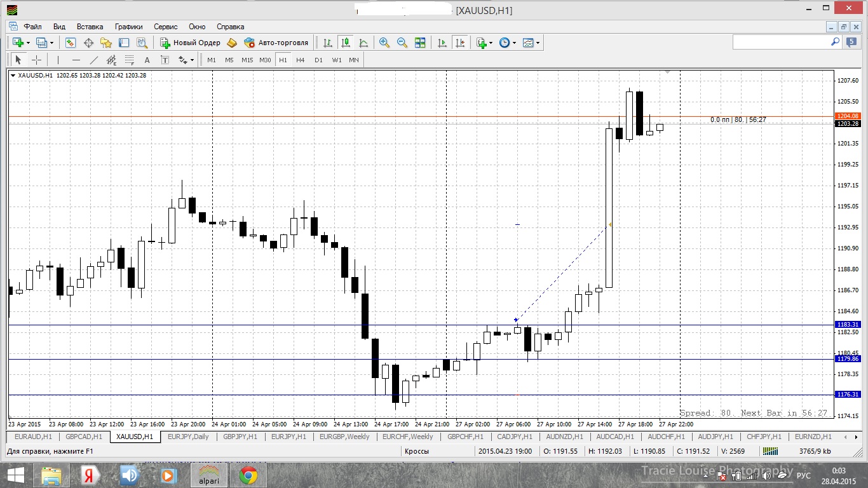Switch to the EURGBP,Weekly chart tab
This screenshot has height=488, width=868.
[344, 437]
